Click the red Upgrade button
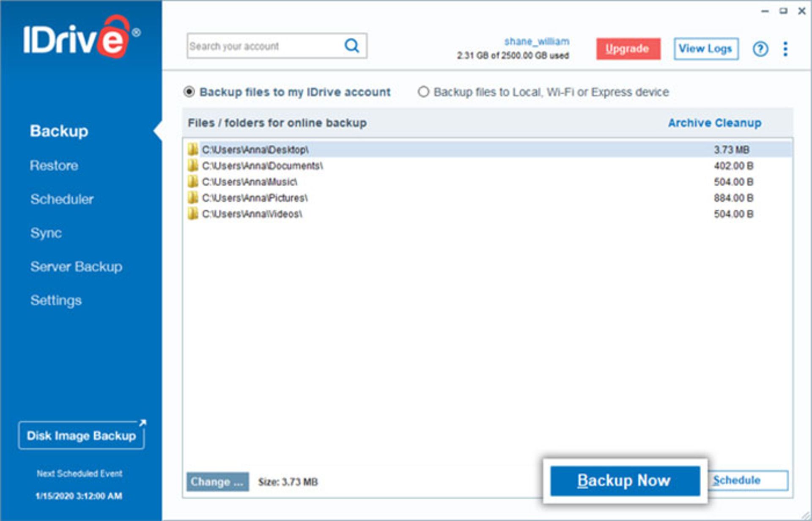Screen dimensions: 812x521 [x=628, y=49]
